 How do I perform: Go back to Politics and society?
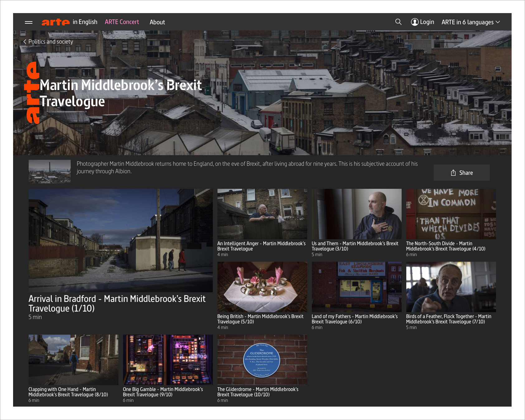click(x=48, y=41)
